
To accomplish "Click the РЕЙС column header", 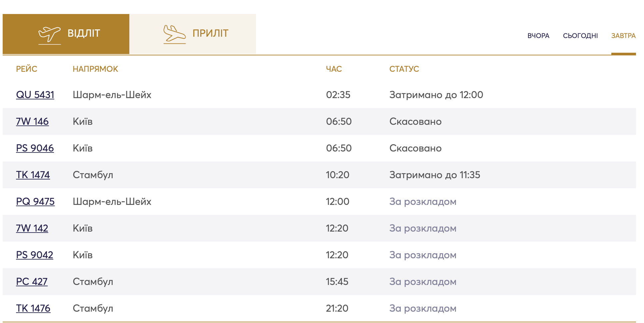I will 27,69.
